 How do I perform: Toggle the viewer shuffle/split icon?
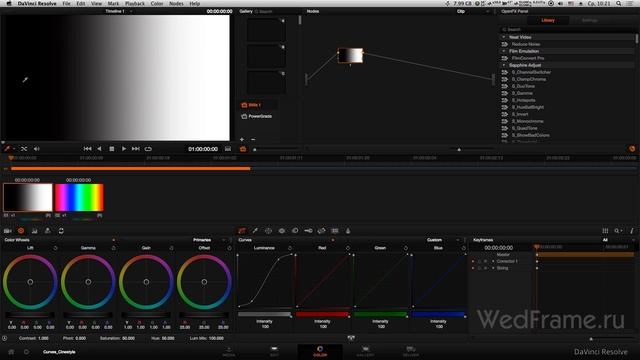coord(24,149)
